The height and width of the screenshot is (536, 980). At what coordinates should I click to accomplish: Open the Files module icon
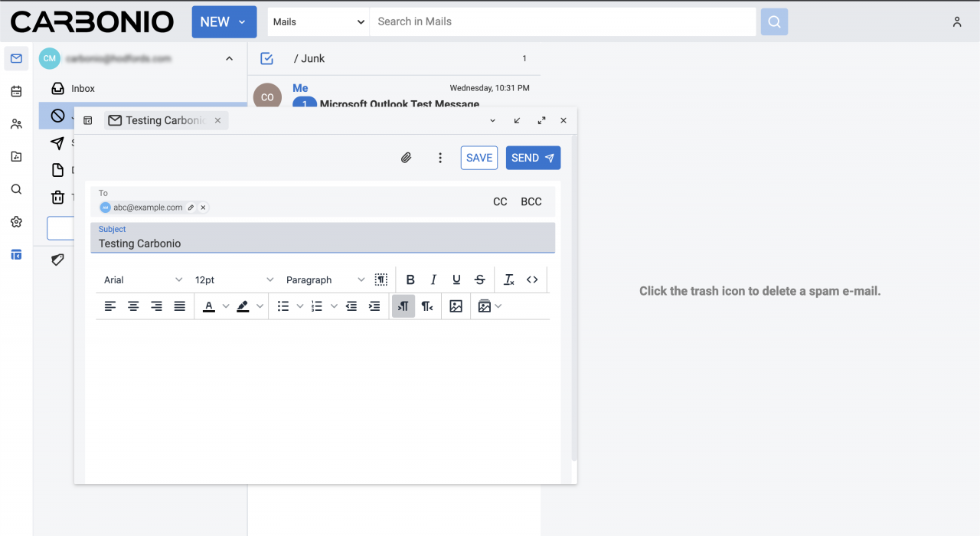(x=16, y=156)
